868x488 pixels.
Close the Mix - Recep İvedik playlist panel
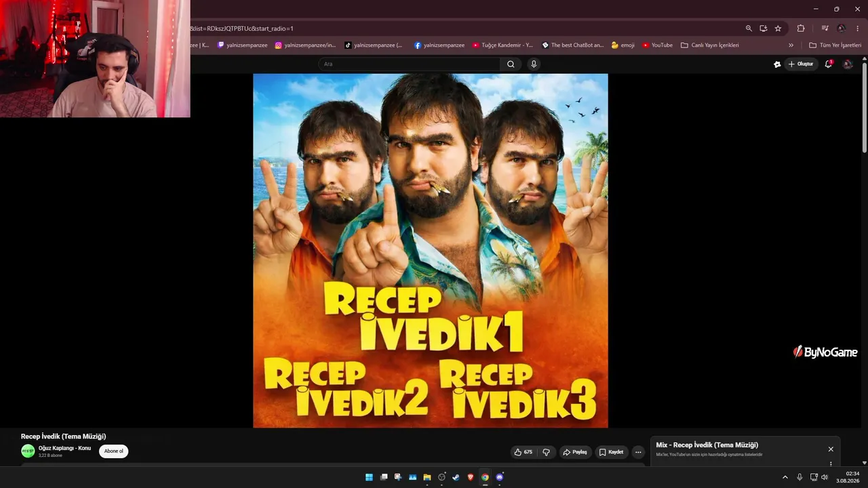(x=831, y=449)
